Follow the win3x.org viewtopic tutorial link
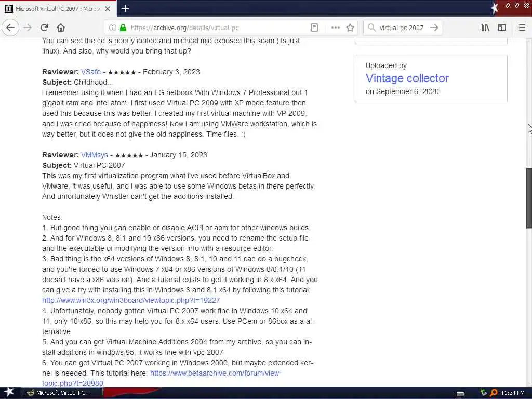 pos(131,301)
